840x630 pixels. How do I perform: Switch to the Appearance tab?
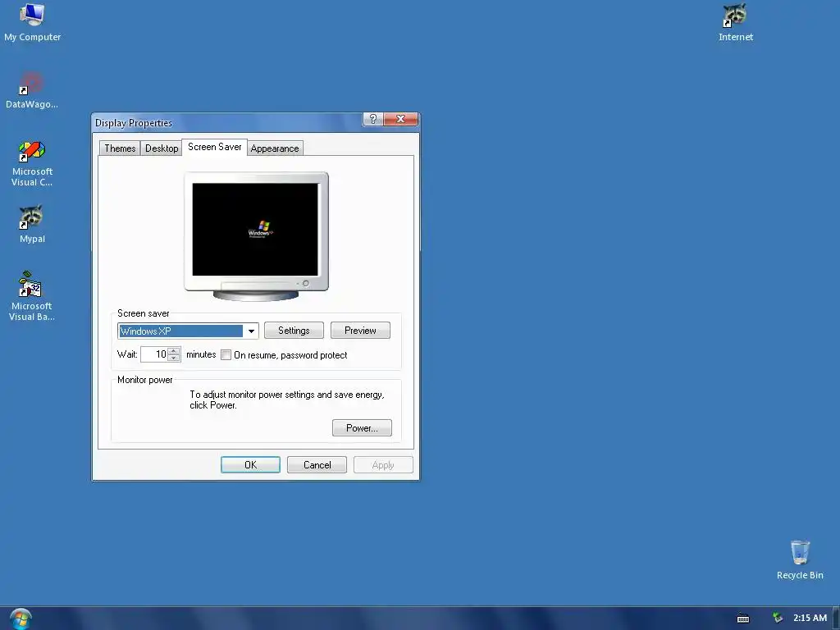(275, 148)
